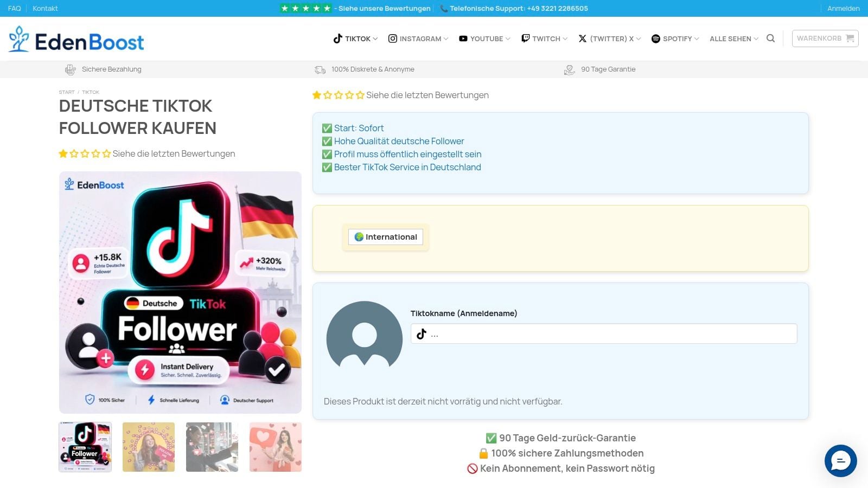Expand the (Twitter) X menu chevron
The image size is (868, 488).
tap(639, 38)
